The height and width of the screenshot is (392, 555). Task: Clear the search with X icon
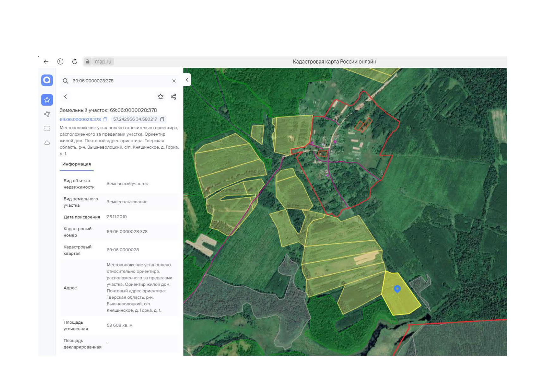174,81
